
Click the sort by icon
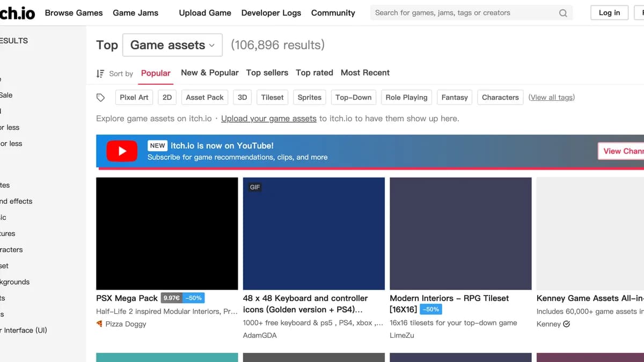pos(100,73)
